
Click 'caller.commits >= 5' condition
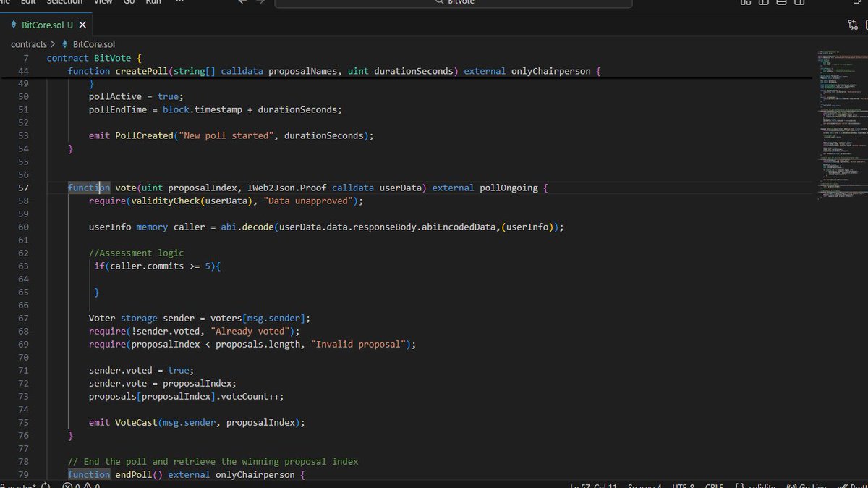161,266
